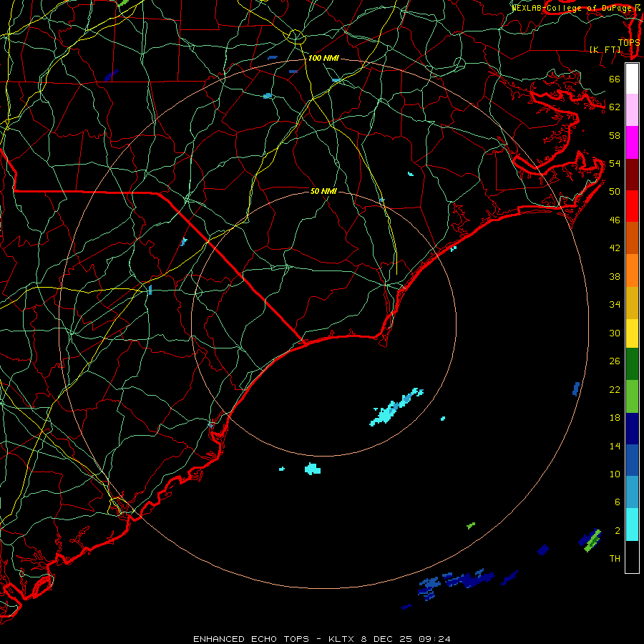Image resolution: width=644 pixels, height=644 pixels.
Task: Click the legend value "62"
Action: (x=615, y=107)
